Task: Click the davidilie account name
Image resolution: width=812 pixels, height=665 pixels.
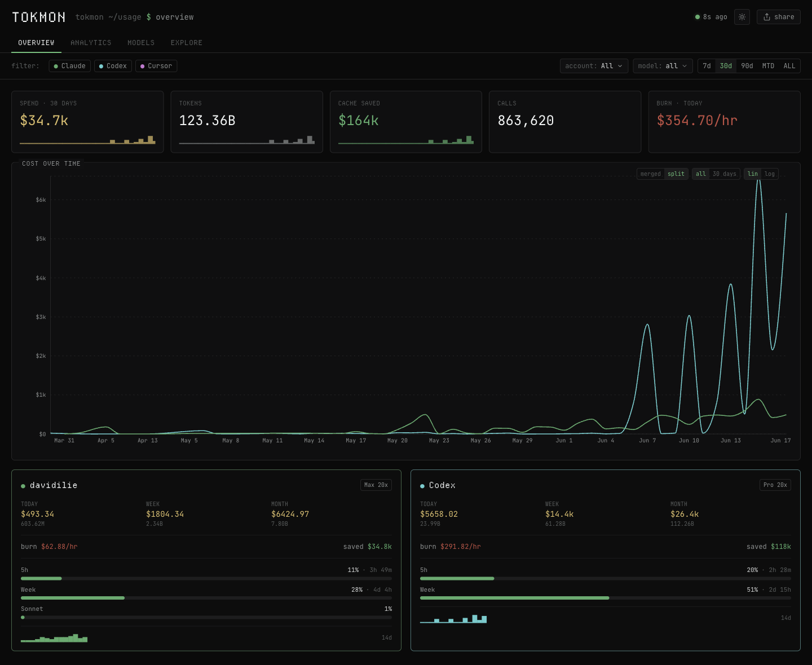Action: 54,485
